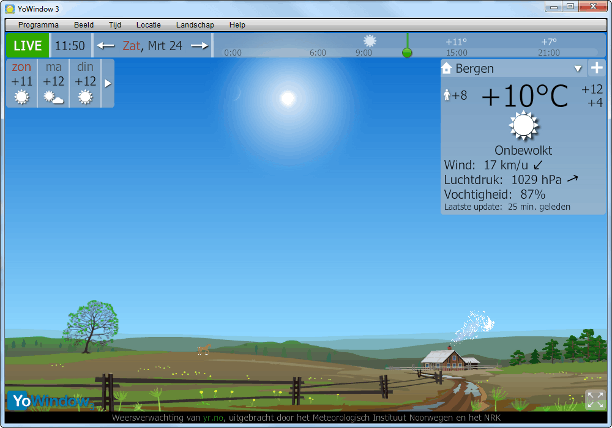Screen dimensions: 612x428
Task: Click the feels-like person icon
Action: pos(447,95)
